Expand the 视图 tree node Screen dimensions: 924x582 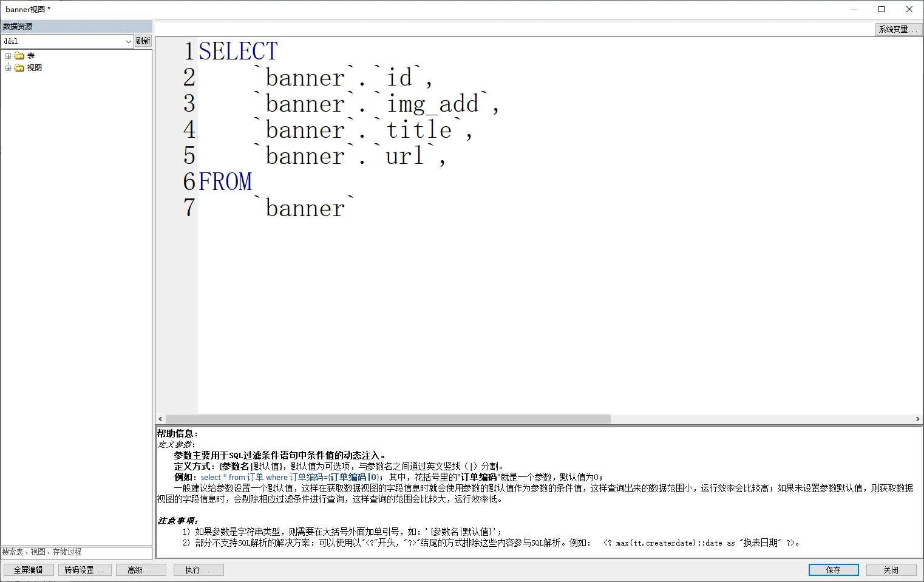point(8,68)
